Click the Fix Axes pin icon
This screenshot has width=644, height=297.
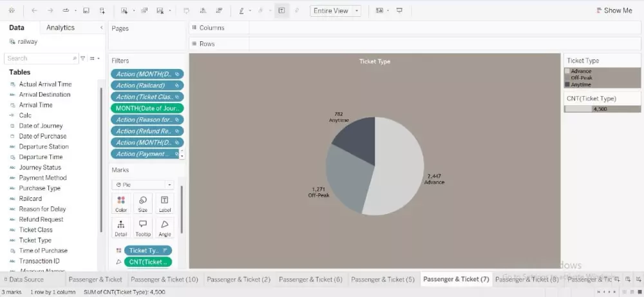[x=298, y=11]
